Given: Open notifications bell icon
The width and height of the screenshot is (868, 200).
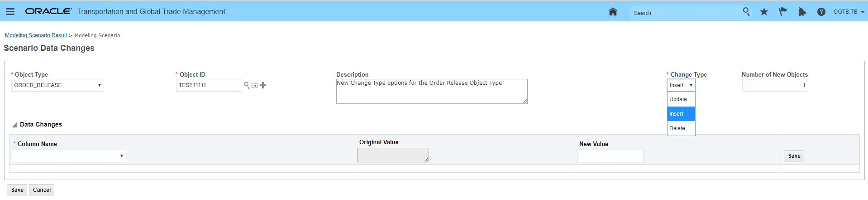Looking at the screenshot, I should pos(802,12).
